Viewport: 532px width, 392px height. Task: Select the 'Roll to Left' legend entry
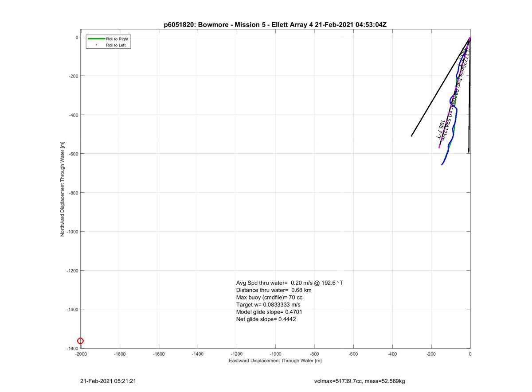(x=116, y=45)
